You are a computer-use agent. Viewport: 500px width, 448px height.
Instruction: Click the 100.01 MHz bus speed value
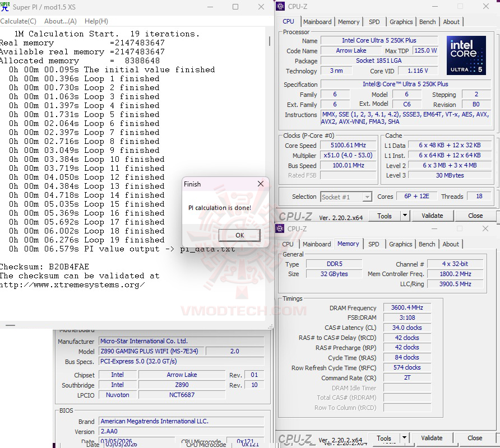coord(348,165)
